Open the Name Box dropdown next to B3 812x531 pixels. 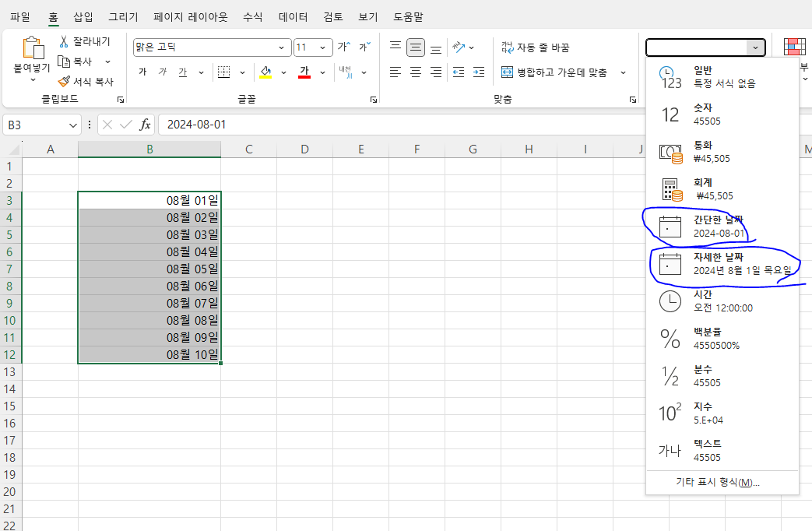[72, 125]
